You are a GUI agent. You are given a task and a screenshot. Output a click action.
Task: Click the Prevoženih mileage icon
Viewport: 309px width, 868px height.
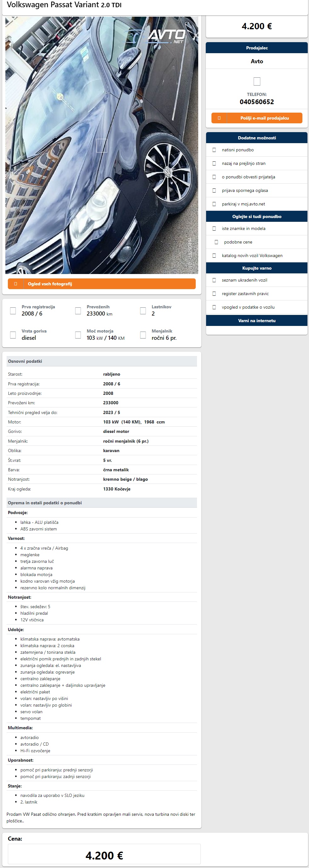coord(78,311)
